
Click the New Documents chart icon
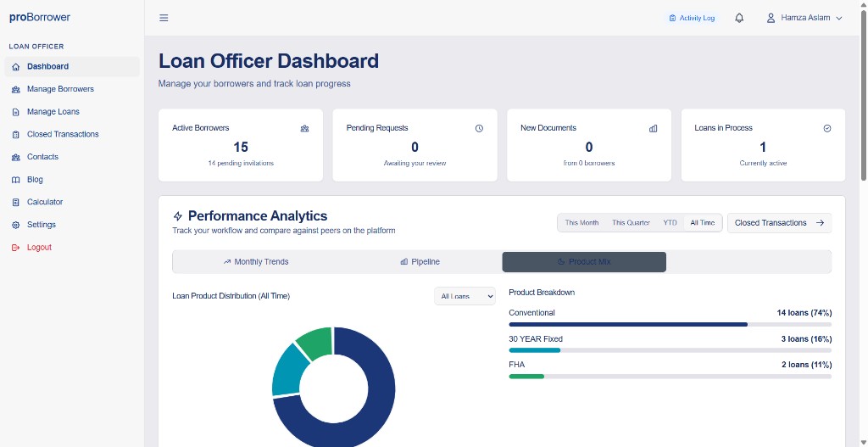654,129
